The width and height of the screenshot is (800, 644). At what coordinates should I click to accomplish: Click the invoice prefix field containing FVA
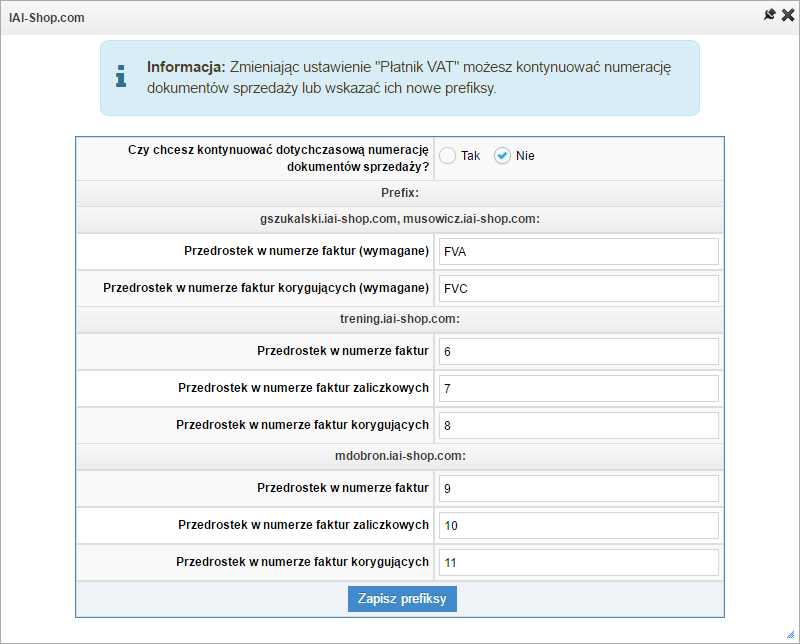coord(578,251)
